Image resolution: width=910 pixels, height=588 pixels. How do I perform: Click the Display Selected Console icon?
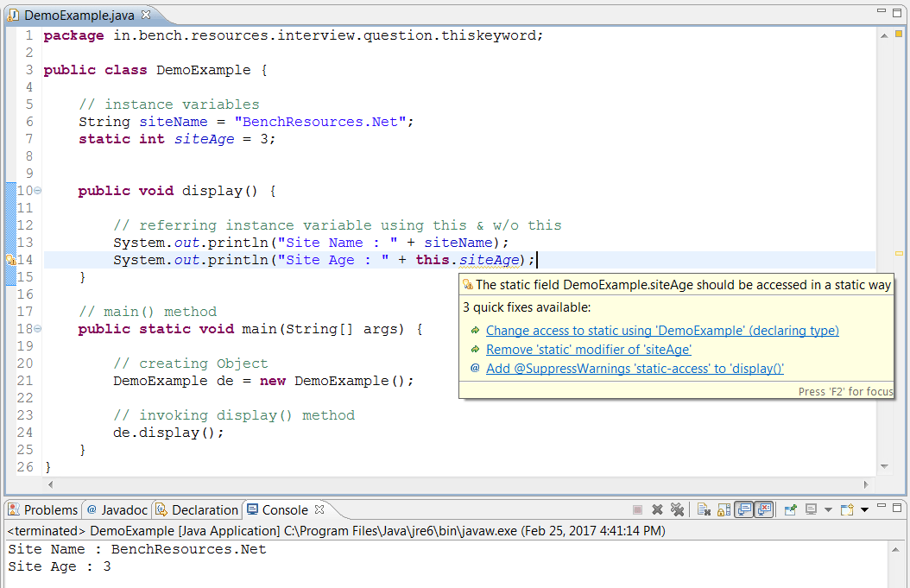coord(811,509)
